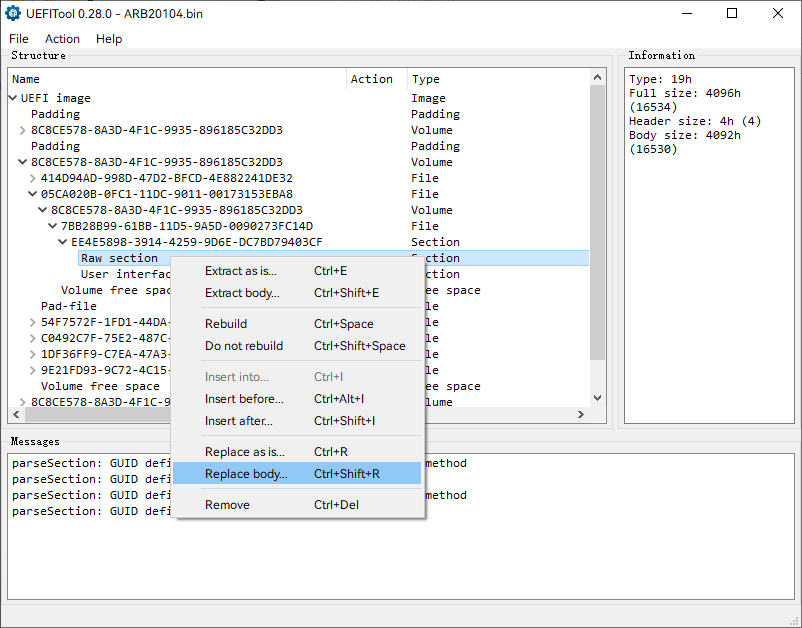Viewport: 802px width, 628px height.
Task: Click Insert before... menu entry
Action: (x=244, y=399)
